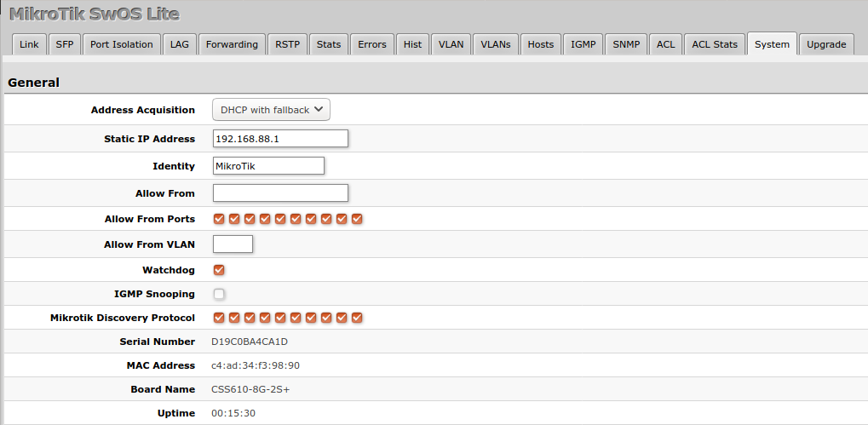Image resolution: width=868 pixels, height=425 pixels.
Task: Click the Allow From VLAN field
Action: coord(233,244)
